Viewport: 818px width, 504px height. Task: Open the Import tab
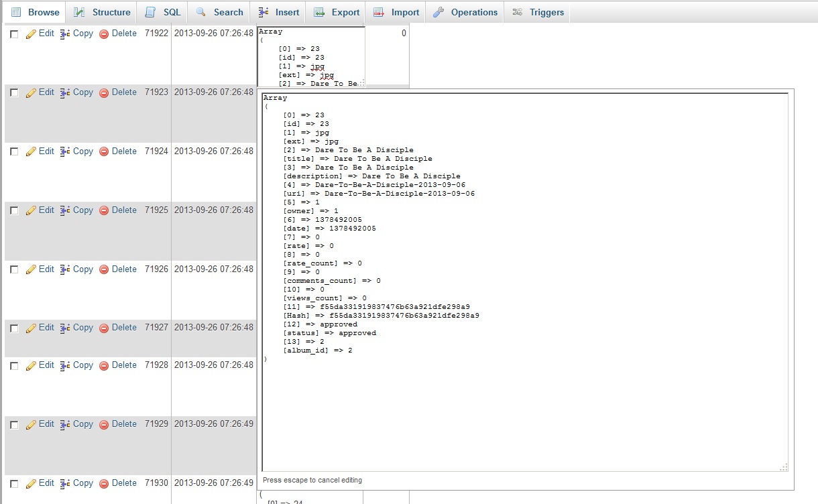(x=397, y=12)
